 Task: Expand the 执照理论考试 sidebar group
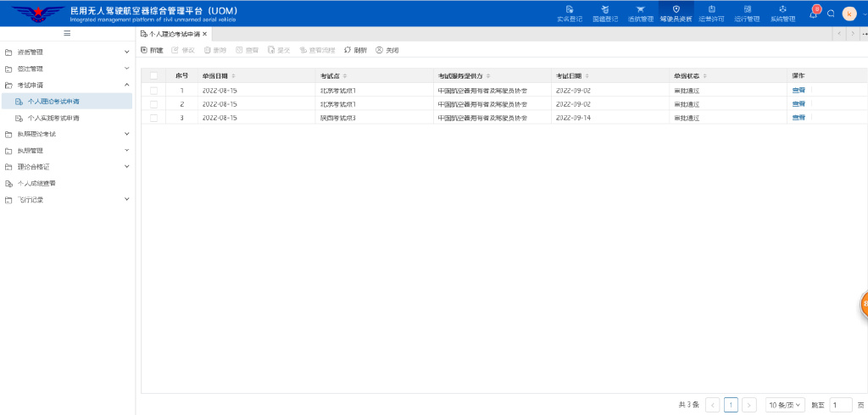tap(67, 134)
